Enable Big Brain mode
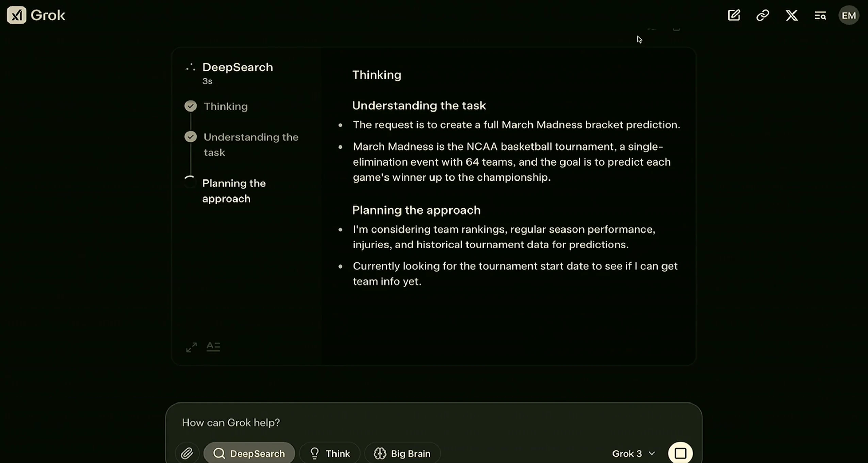Screen dimensions: 868x463 pyautogui.click(x=402, y=453)
